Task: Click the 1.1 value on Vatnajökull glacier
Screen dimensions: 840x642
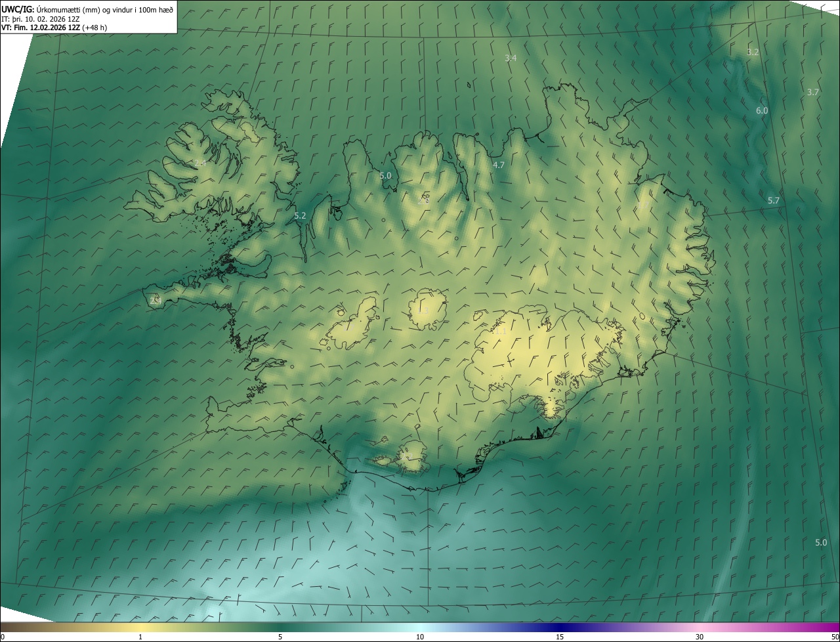Action: 500,332
